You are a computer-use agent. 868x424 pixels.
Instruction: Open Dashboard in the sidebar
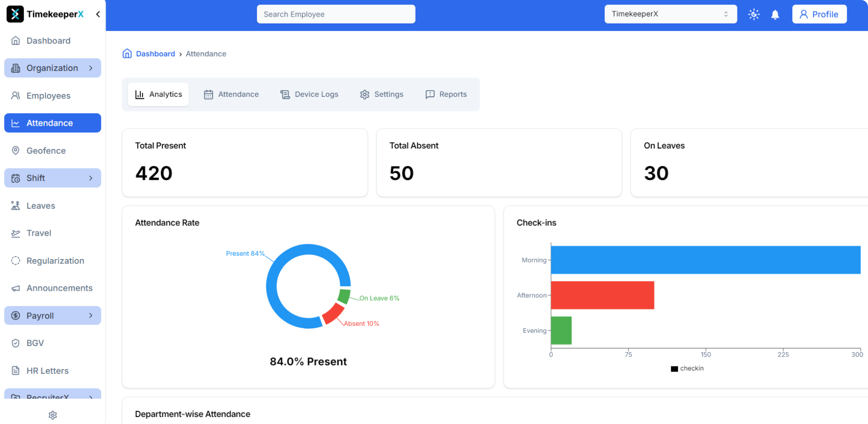pyautogui.click(x=53, y=41)
